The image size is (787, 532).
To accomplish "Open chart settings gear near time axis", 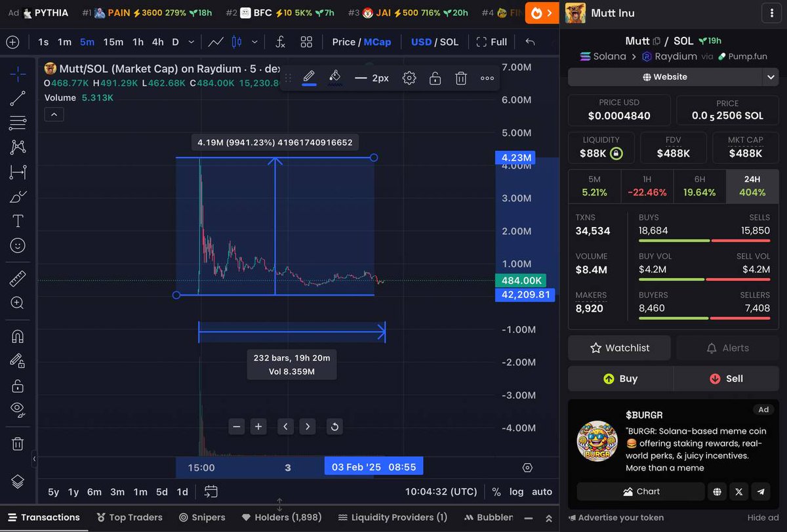I will click(527, 468).
